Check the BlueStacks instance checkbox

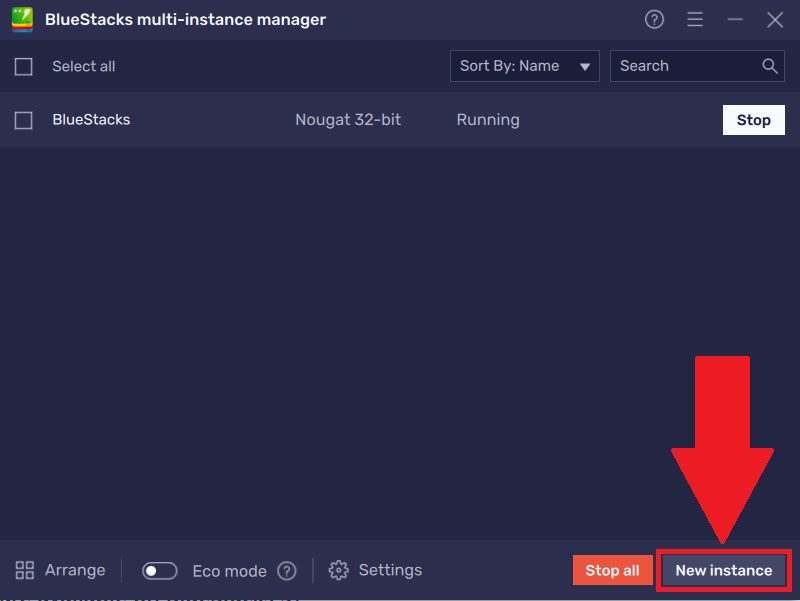[23, 120]
